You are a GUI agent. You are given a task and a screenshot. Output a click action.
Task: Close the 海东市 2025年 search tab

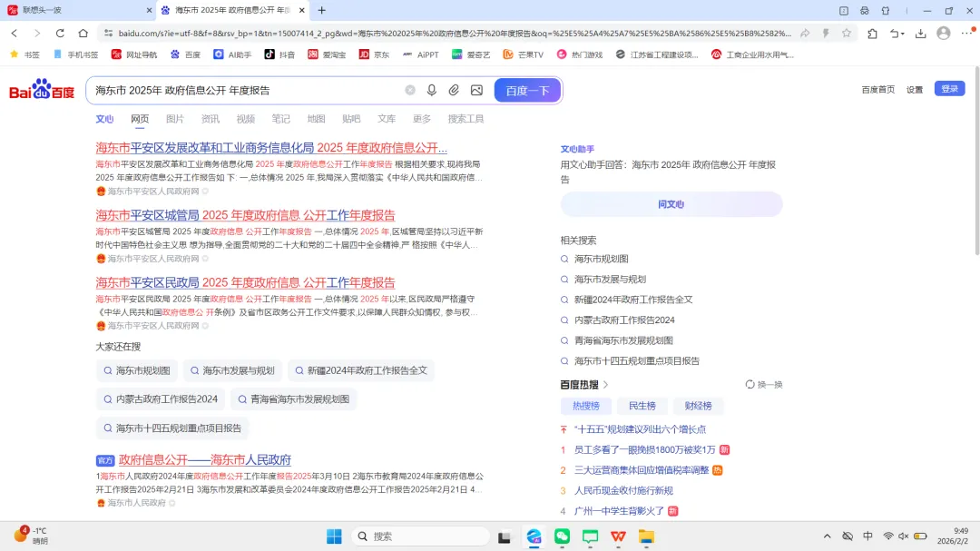tap(302, 10)
